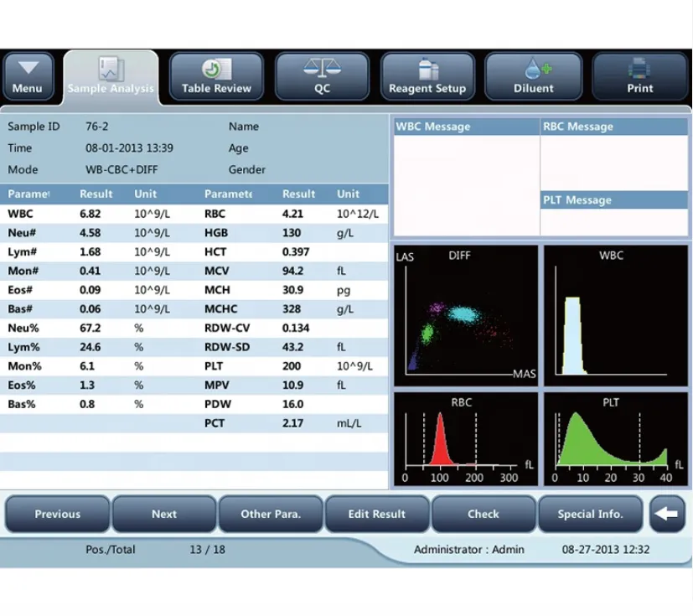Open the Other Para. screen

coord(270,514)
